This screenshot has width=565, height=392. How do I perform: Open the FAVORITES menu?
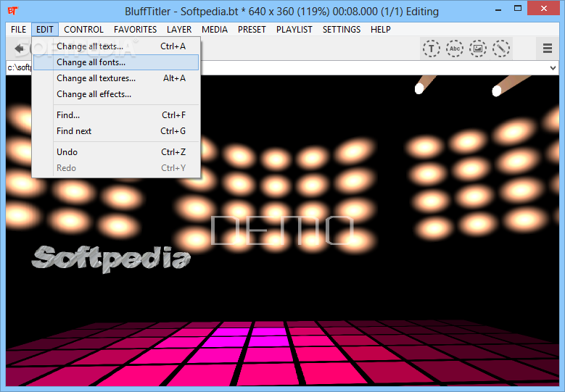click(x=135, y=30)
